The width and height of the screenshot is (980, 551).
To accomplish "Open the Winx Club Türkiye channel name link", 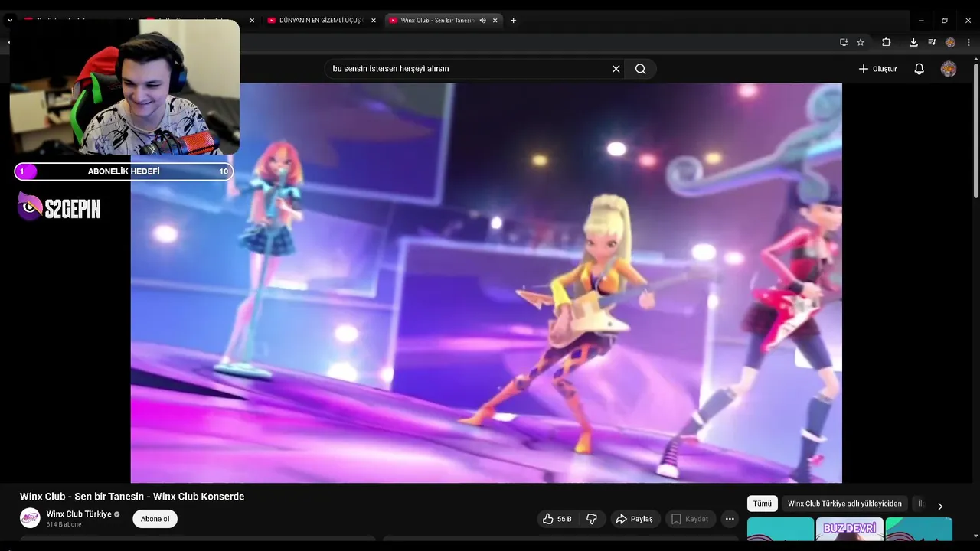I will point(79,514).
